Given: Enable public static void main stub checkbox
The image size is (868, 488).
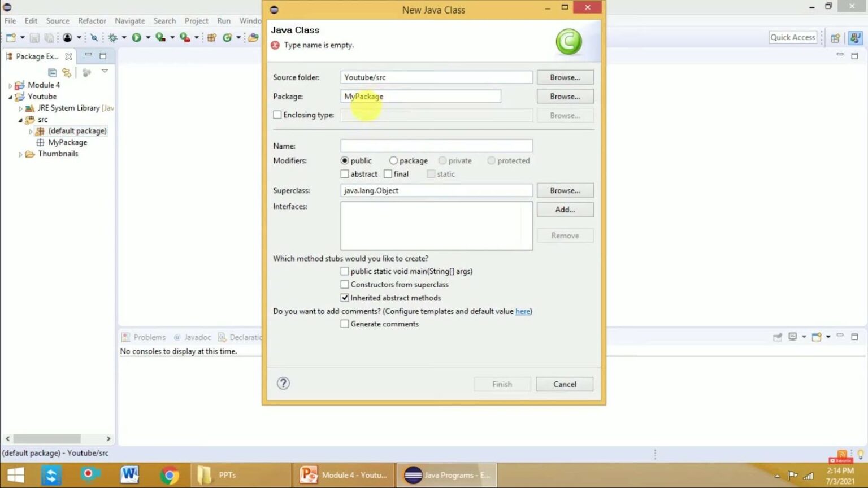Looking at the screenshot, I should click(345, 271).
